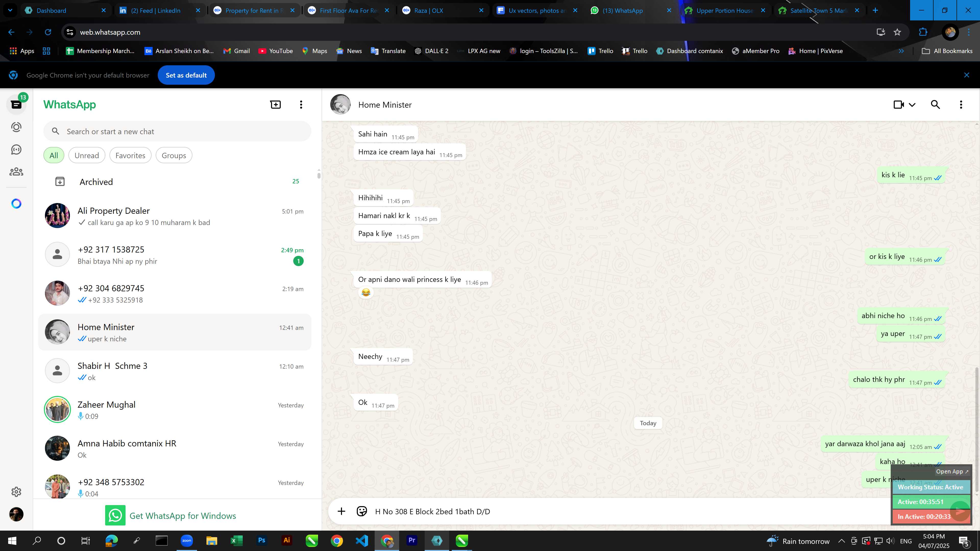Open Photoshop from the taskbar

(x=262, y=540)
